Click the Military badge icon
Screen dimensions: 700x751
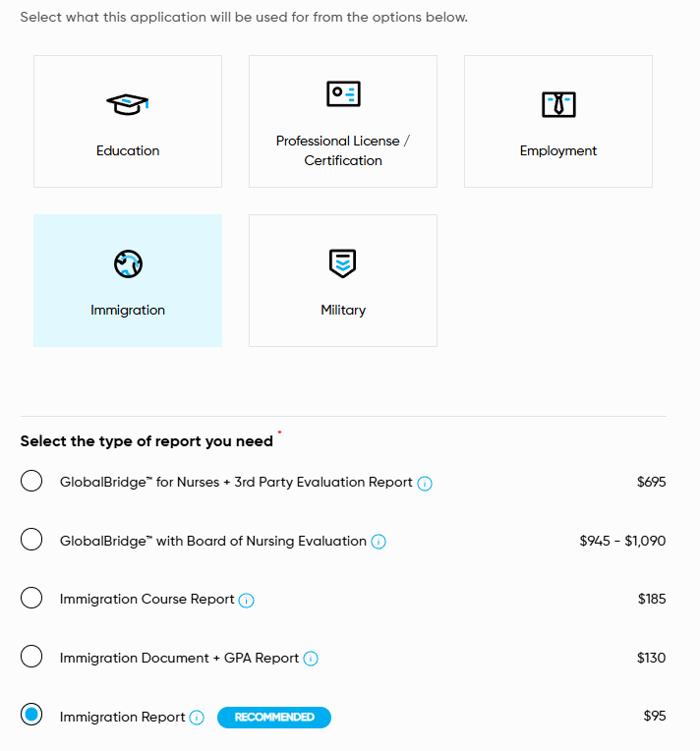pos(343,262)
